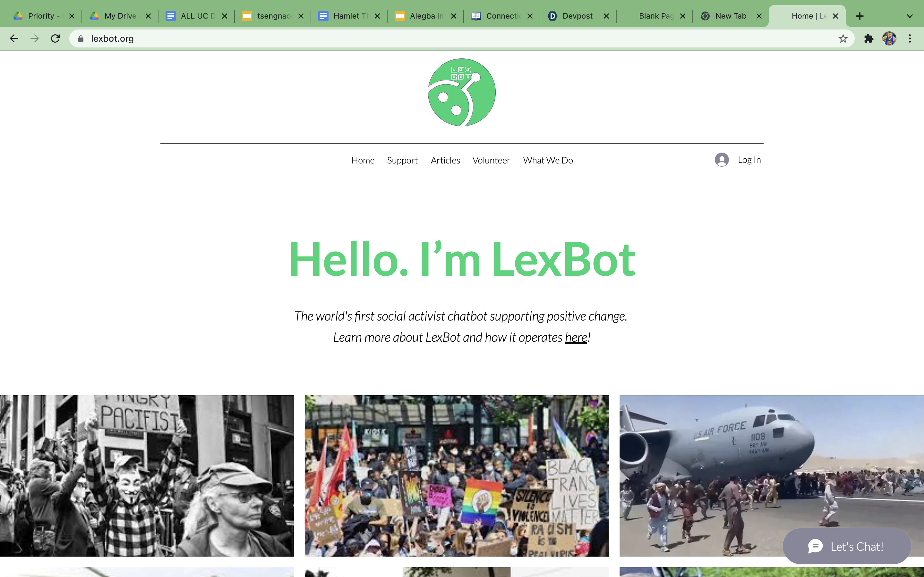Expand the tab search chevron
924x577 pixels.
click(x=910, y=16)
